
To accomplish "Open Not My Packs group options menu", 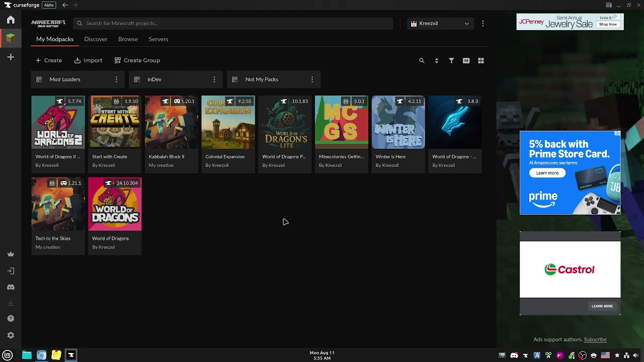I will [x=312, y=79].
